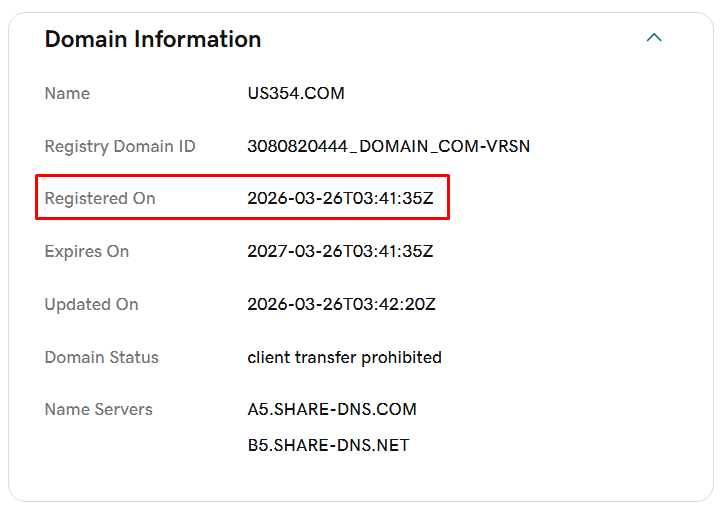Click the Name Servers label
The image size is (725, 516).
click(98, 409)
